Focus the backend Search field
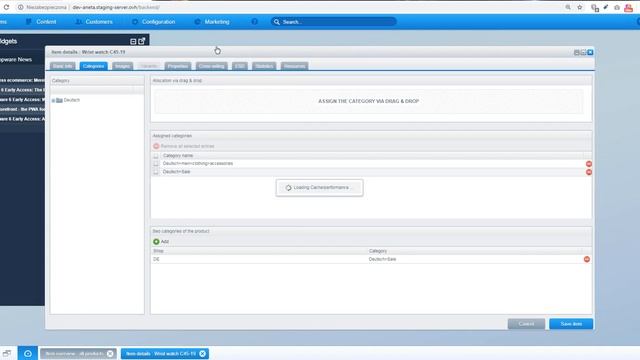Screen dimensions: 640x360 click(x=333, y=22)
